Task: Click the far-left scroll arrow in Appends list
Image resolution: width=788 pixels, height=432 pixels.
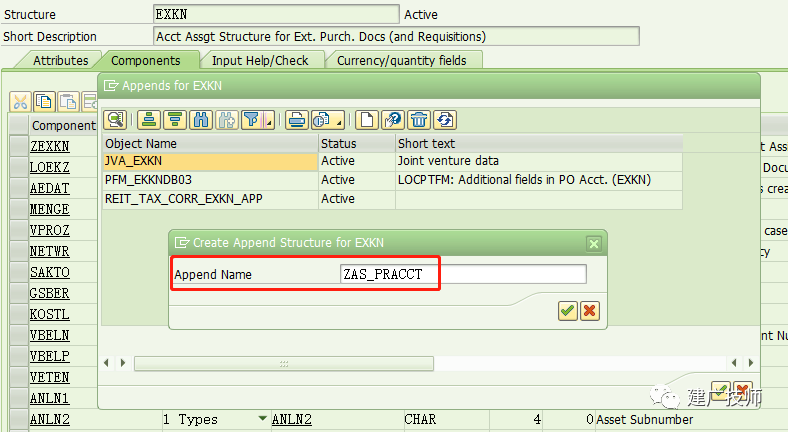Action: [106, 363]
